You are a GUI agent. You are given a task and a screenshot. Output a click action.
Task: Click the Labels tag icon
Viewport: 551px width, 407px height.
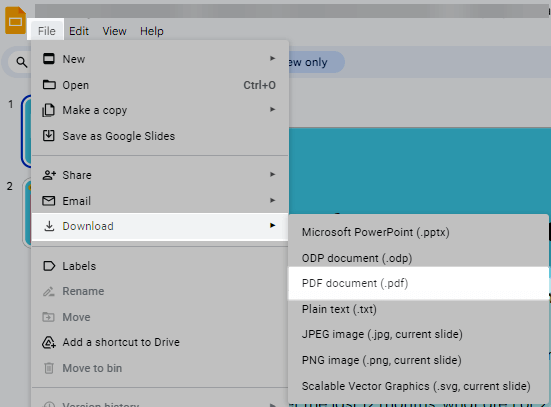click(49, 266)
